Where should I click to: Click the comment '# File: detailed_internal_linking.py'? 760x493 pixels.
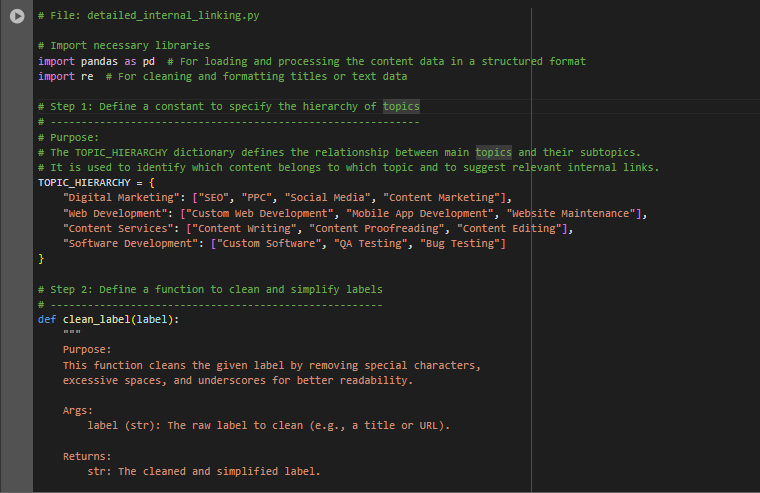point(149,16)
